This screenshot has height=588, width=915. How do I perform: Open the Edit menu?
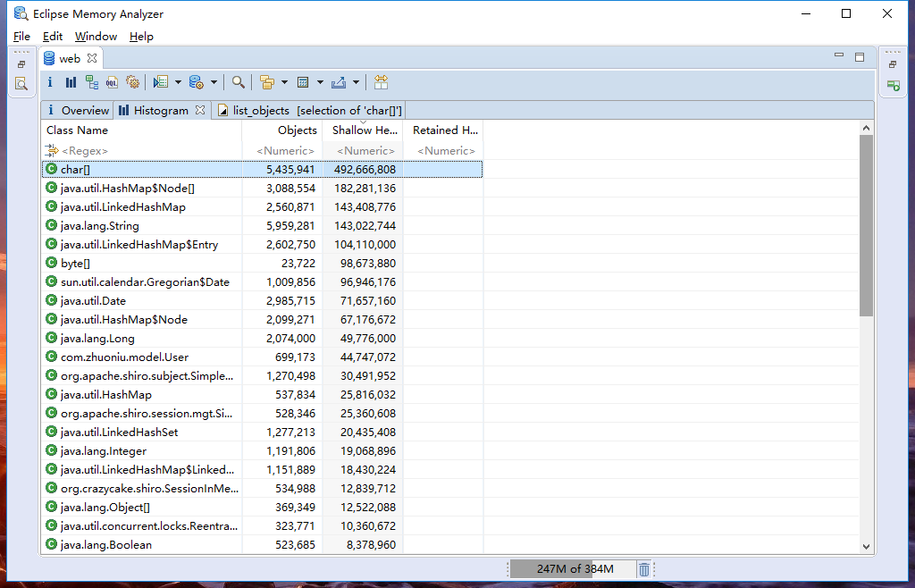tap(53, 36)
